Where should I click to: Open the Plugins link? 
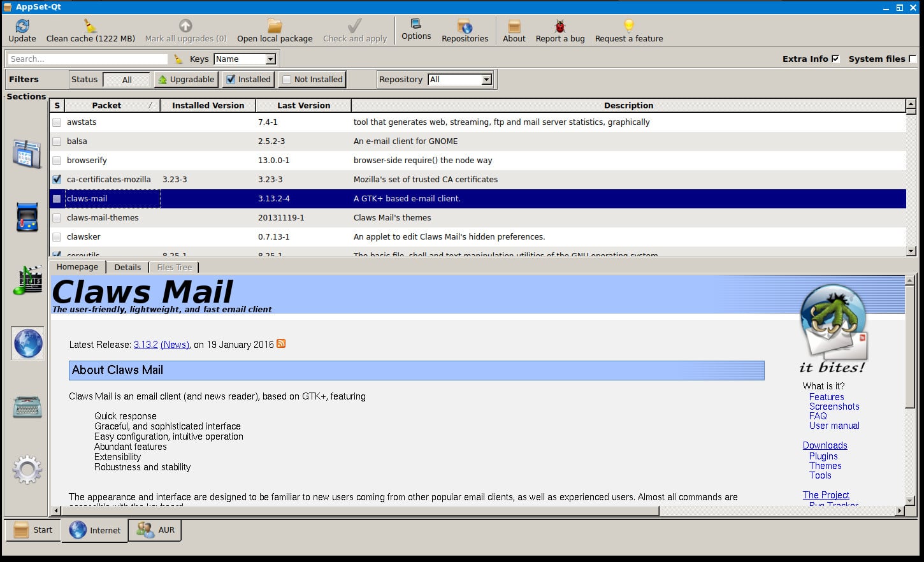823,456
